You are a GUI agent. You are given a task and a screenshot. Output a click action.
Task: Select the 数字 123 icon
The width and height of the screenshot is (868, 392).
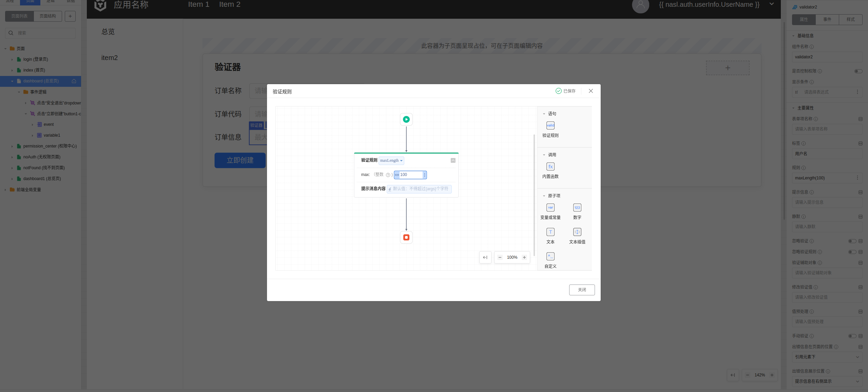pyautogui.click(x=577, y=208)
